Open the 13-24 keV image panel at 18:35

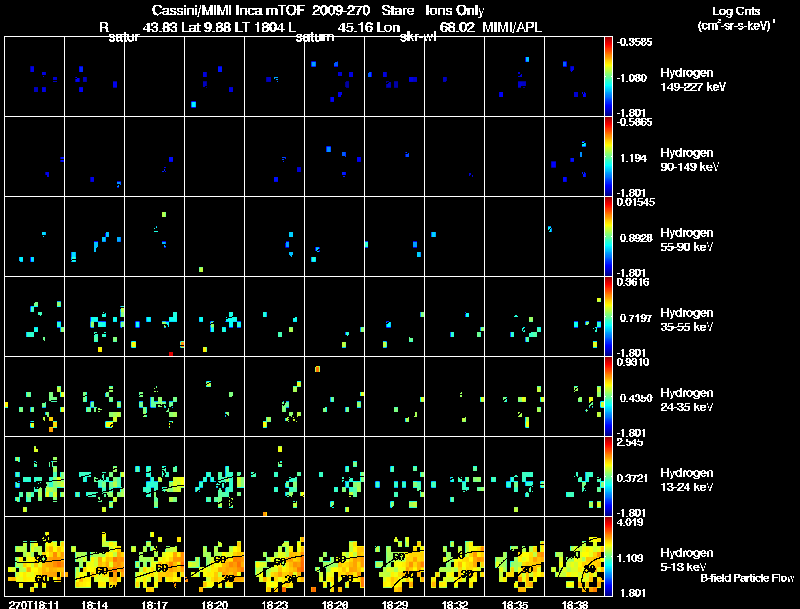[x=515, y=476]
